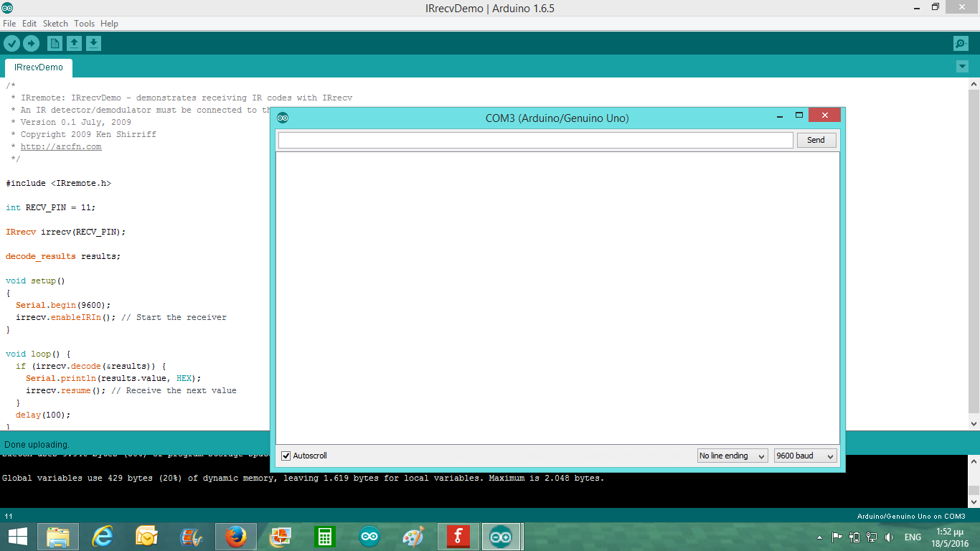Click the "decode_results results;" line
The image size is (980, 551).
(63, 256)
